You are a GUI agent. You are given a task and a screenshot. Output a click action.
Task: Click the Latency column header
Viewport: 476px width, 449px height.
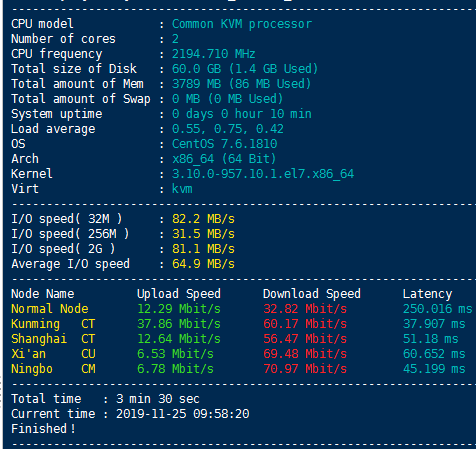click(x=427, y=294)
